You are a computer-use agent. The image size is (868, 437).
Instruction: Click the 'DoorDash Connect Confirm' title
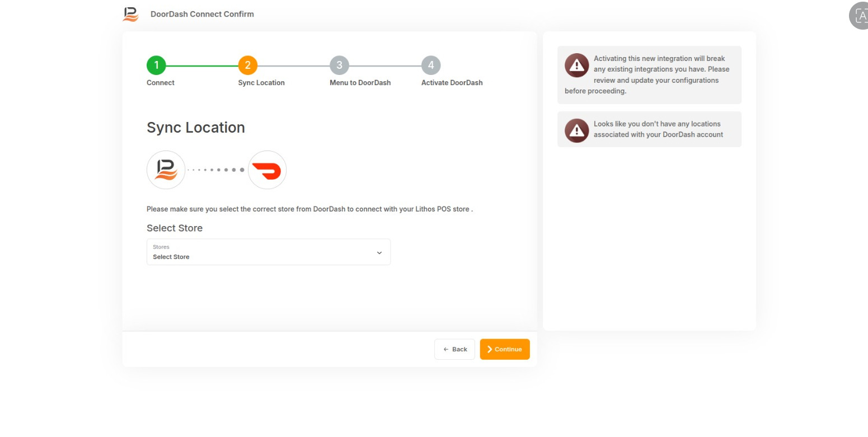(x=202, y=14)
